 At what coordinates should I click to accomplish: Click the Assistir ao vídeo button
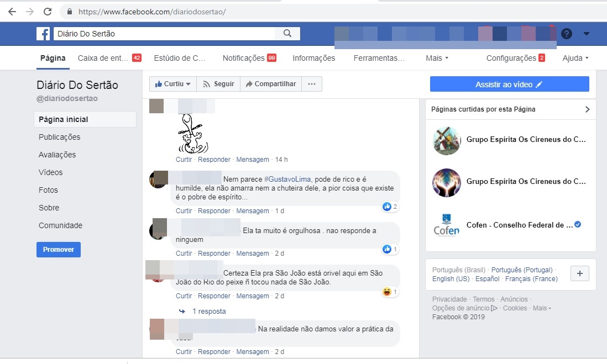click(509, 85)
